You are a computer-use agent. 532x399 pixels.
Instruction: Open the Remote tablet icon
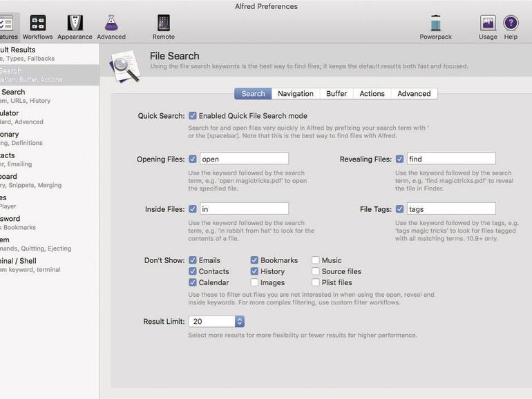pyautogui.click(x=164, y=23)
